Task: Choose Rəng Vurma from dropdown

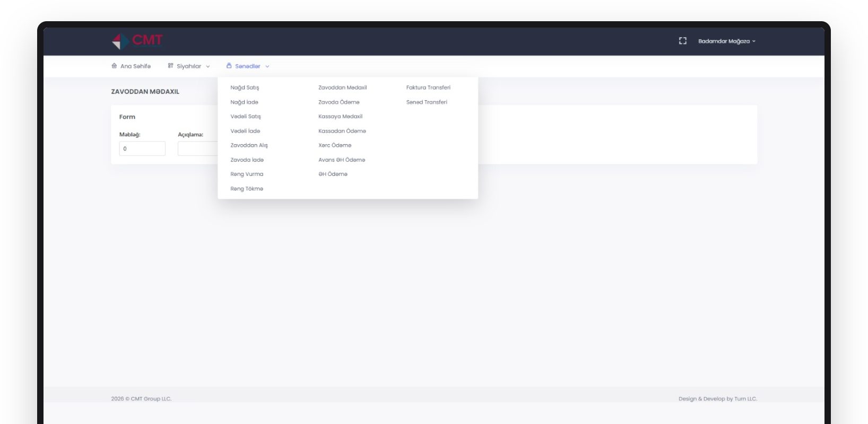Action: (x=247, y=174)
